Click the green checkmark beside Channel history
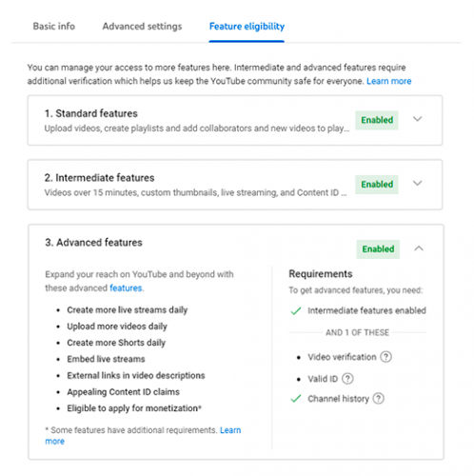474x476 pixels. coord(296,398)
